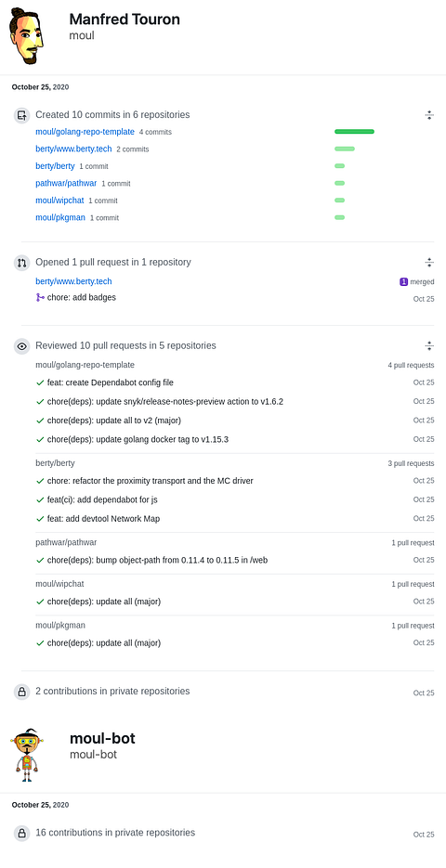The image size is (446, 868).
Task: Collapse the Created 10 commits section
Action: tap(429, 115)
